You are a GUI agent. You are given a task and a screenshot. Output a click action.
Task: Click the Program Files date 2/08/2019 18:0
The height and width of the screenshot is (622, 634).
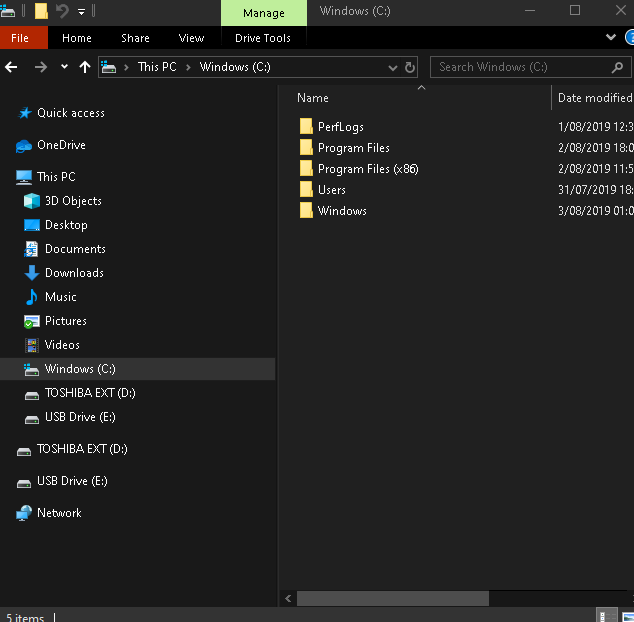tap(596, 148)
